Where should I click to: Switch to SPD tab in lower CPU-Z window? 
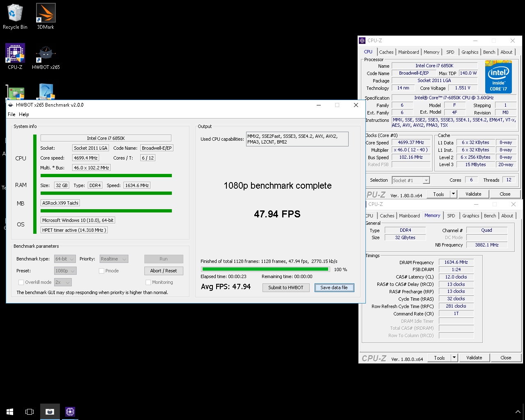click(451, 216)
